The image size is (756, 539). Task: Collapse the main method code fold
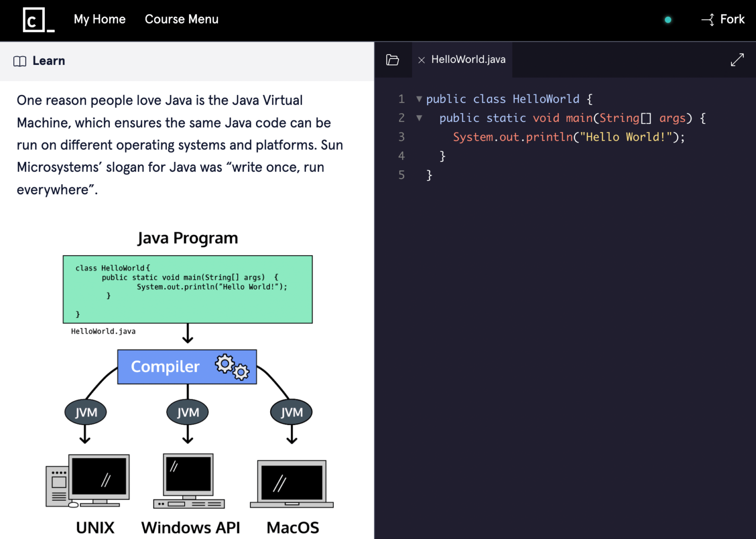pos(419,118)
